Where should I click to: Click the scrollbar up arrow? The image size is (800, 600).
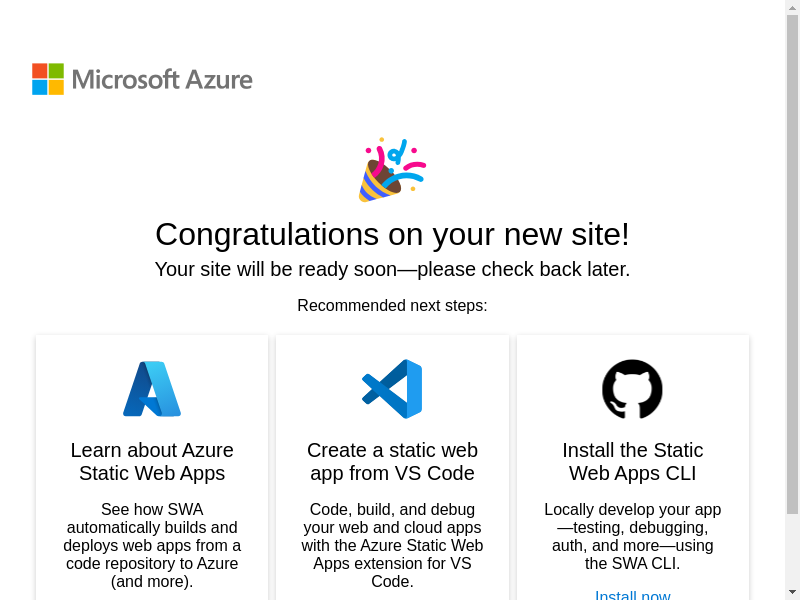(x=792, y=7)
